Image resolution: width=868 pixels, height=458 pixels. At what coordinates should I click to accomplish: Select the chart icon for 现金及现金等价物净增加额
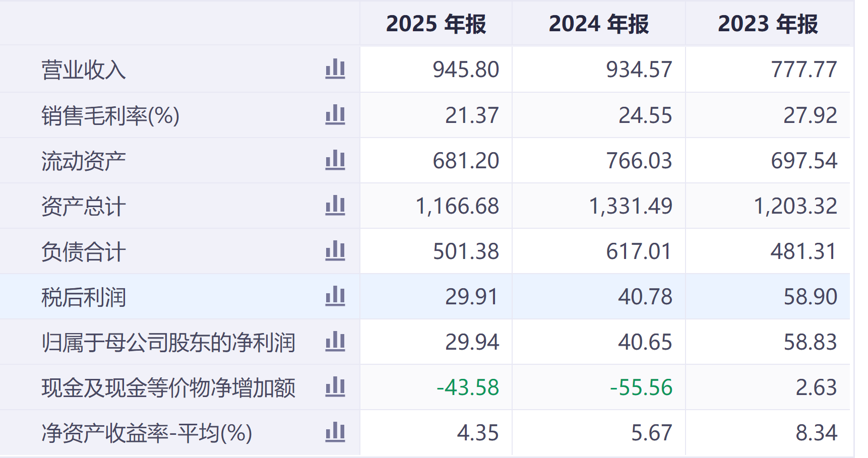(336, 387)
